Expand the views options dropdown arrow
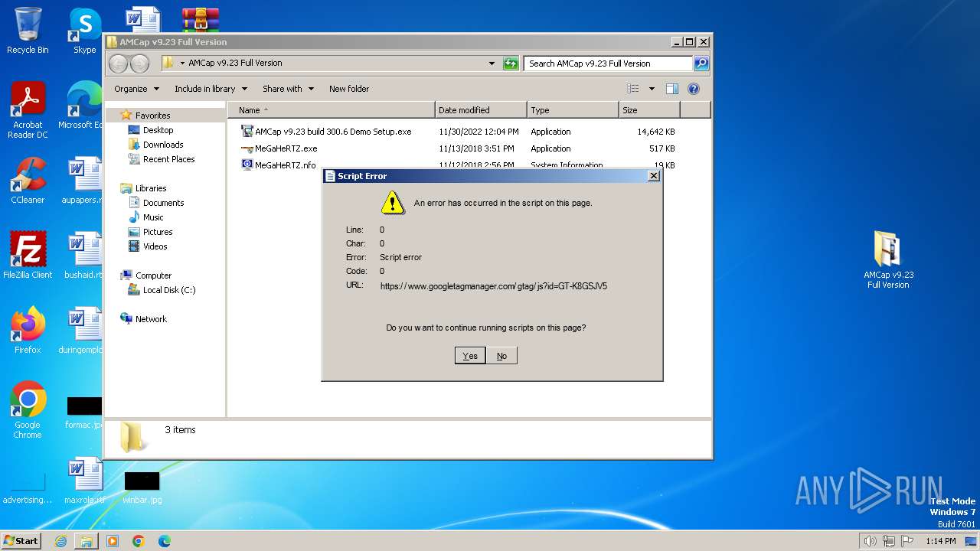Screen dimensions: 980x551 pos(652,89)
